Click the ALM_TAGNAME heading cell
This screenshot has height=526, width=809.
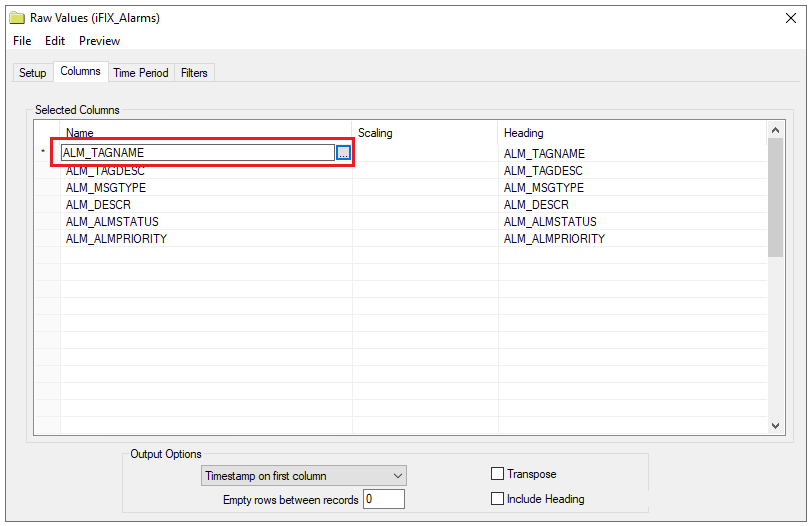[633, 153]
